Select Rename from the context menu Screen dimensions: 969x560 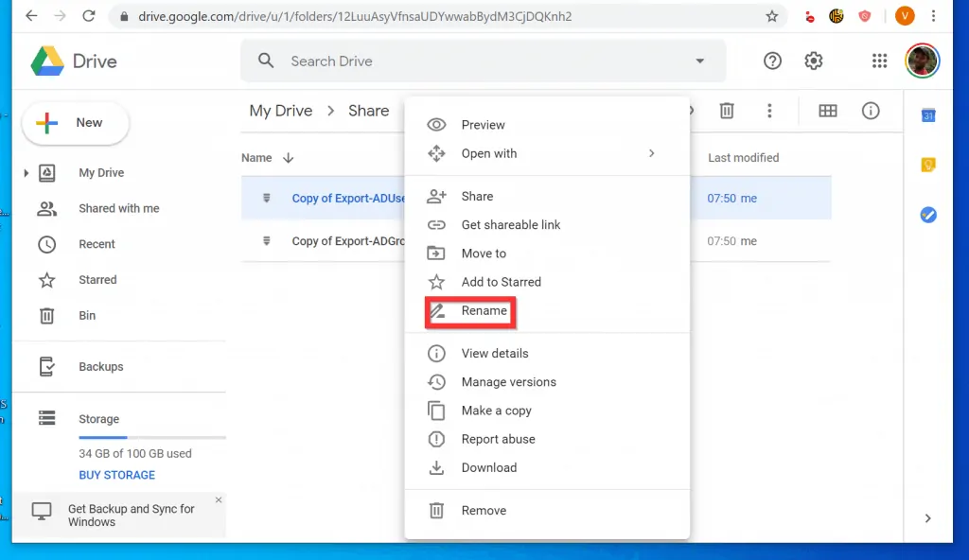click(x=485, y=310)
